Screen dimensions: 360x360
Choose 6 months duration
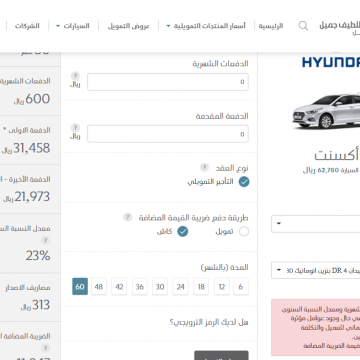point(241,287)
